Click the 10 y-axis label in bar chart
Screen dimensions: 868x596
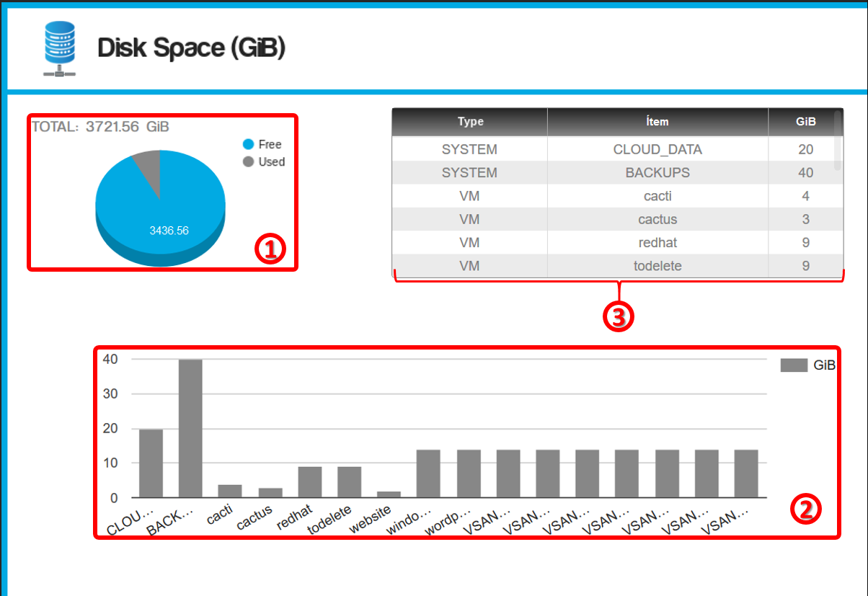coord(110,463)
